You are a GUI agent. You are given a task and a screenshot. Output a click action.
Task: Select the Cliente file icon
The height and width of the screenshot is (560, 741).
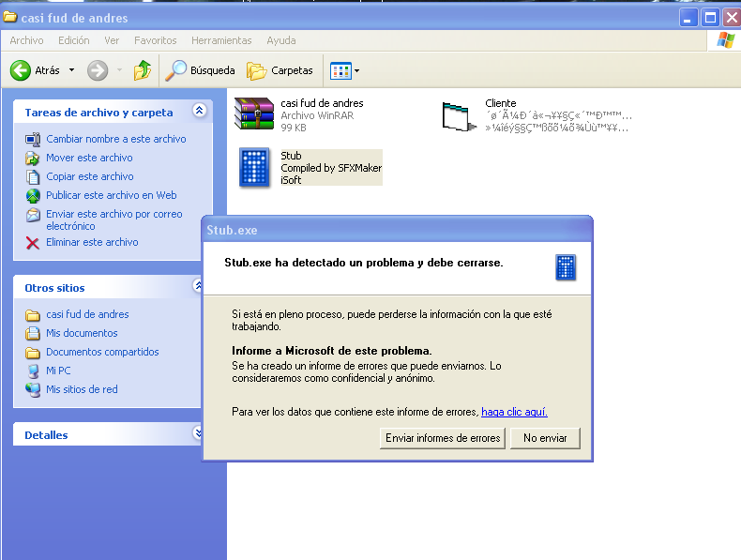click(x=459, y=116)
